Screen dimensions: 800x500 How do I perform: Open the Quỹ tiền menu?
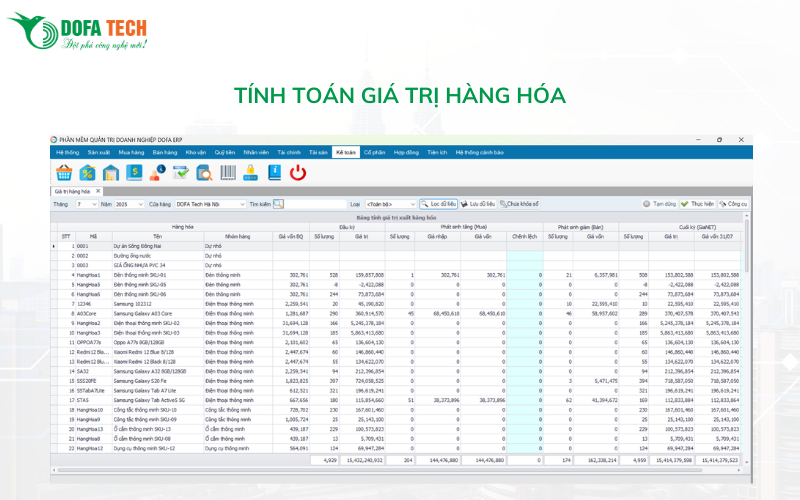[224, 153]
